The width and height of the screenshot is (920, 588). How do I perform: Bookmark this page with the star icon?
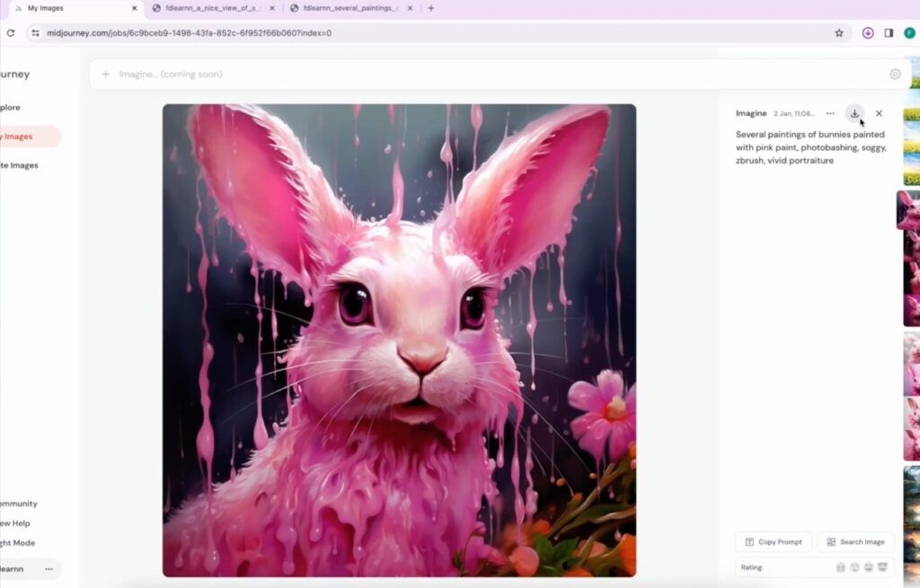[x=839, y=33]
